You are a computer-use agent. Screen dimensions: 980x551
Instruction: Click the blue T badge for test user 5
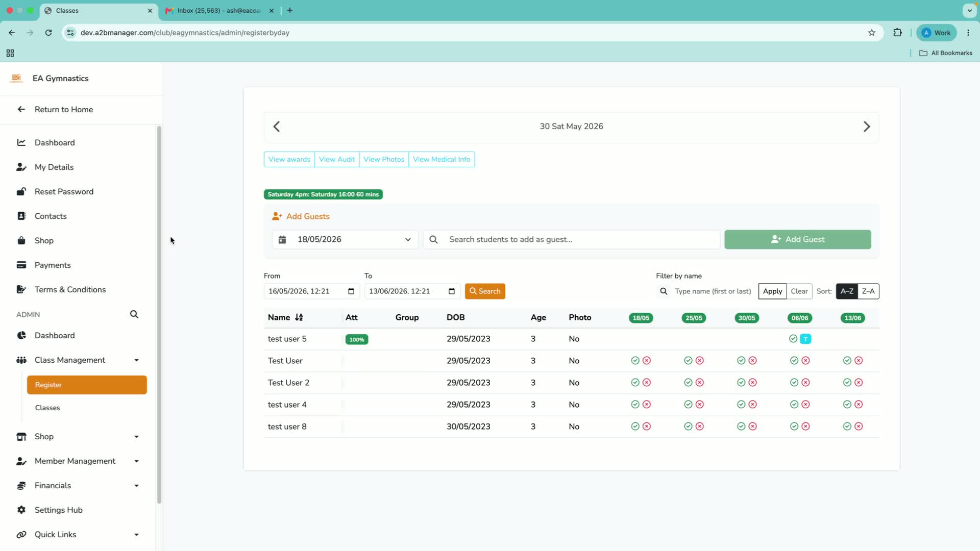(805, 339)
